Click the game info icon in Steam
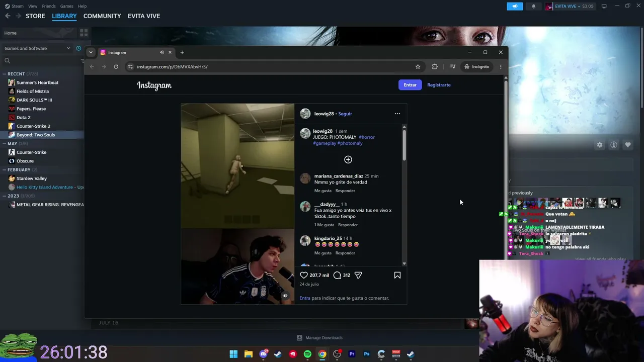Image resolution: width=644 pixels, height=362 pixels. [x=614, y=145]
